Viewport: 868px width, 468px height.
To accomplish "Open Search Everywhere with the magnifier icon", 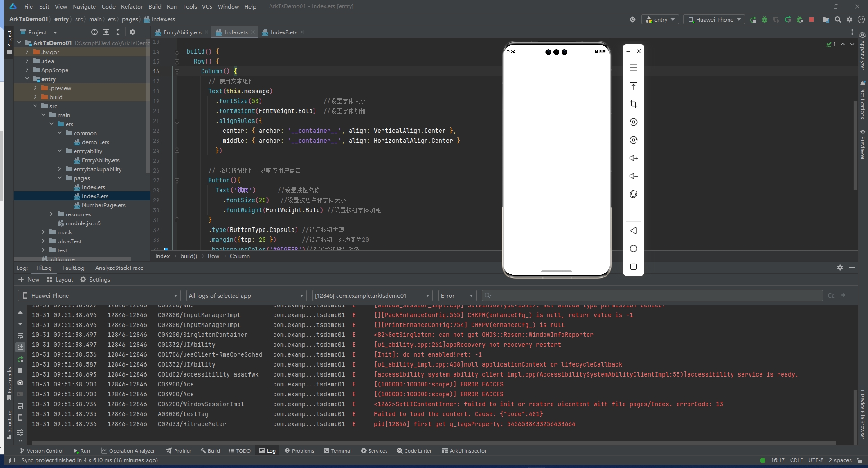I will [x=838, y=19].
